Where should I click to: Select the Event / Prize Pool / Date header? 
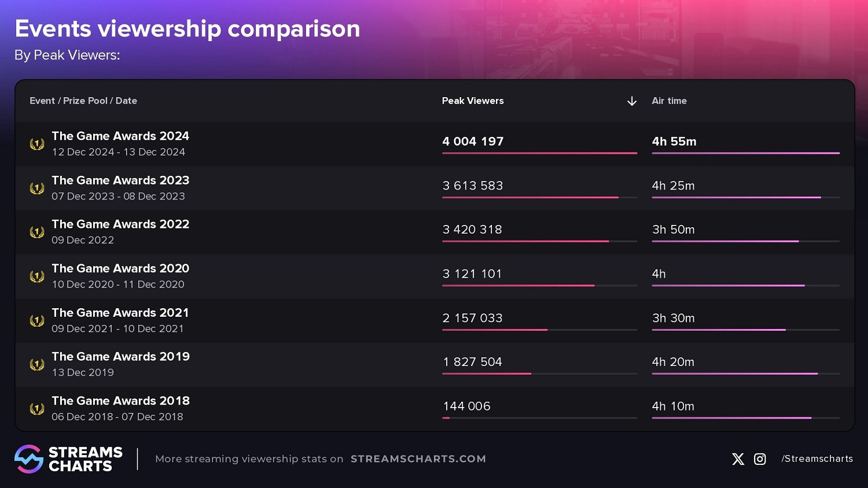[x=83, y=101]
